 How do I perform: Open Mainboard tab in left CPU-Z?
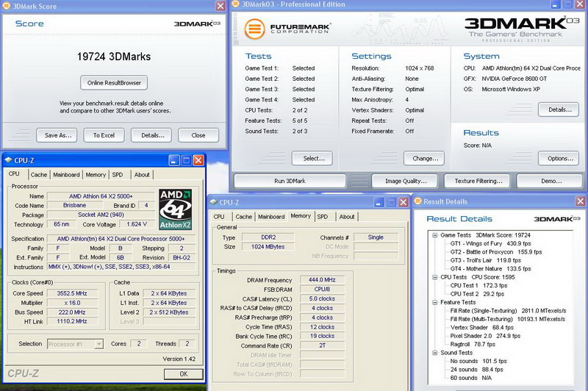coord(66,175)
